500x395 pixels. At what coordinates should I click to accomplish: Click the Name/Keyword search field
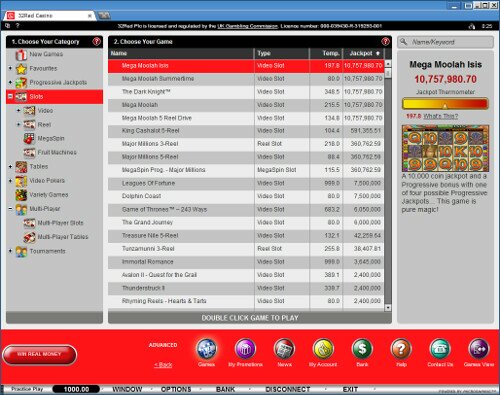(445, 42)
